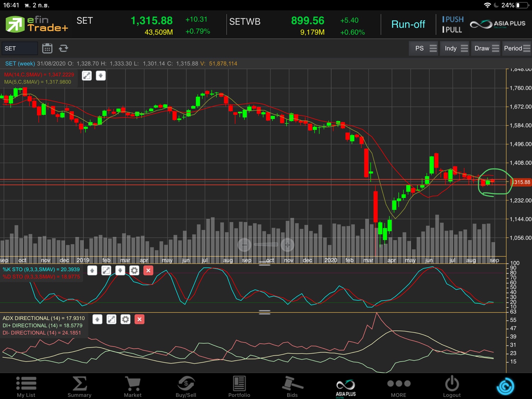This screenshot has height=399, width=532.
Task: Switch to the Market tab
Action: [x=133, y=387]
